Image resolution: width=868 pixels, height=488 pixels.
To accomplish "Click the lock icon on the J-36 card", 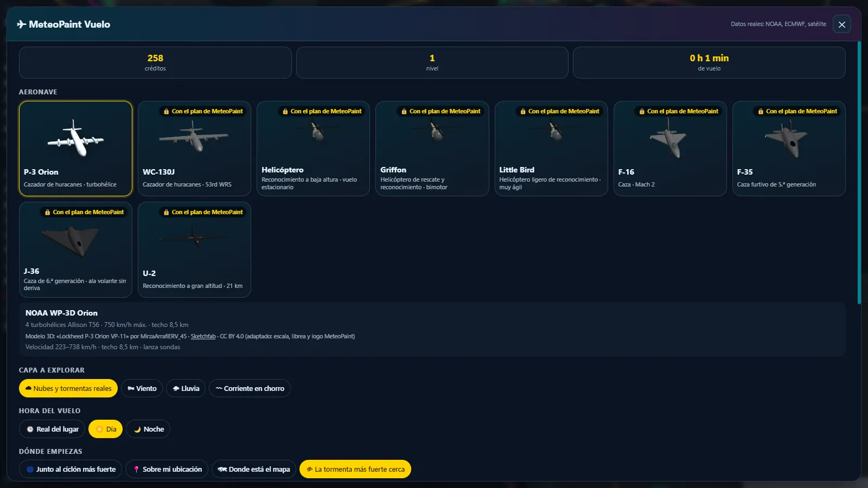I will pos(48,213).
